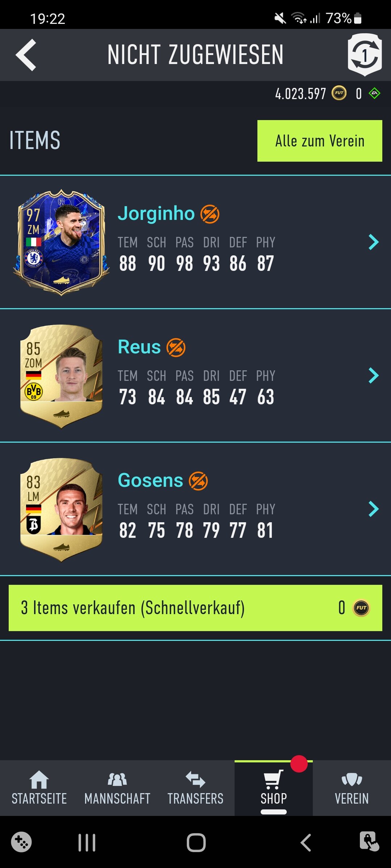Open the Verein club tab

point(352,788)
